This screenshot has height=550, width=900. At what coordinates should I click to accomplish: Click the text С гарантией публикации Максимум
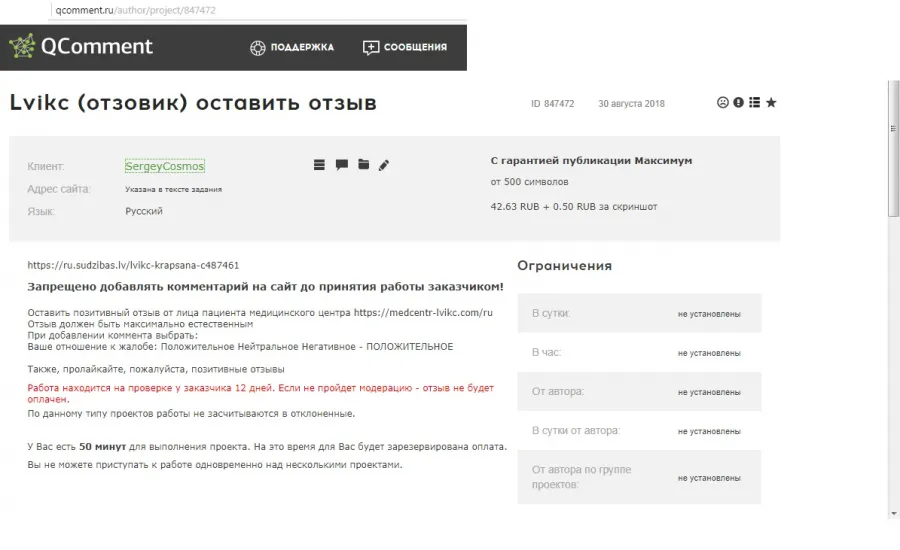click(x=591, y=161)
